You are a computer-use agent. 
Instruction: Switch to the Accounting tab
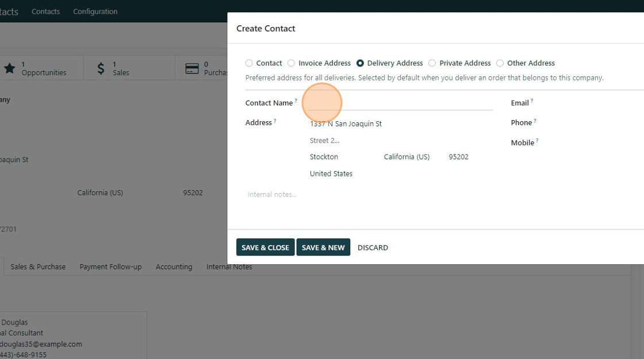point(174,267)
